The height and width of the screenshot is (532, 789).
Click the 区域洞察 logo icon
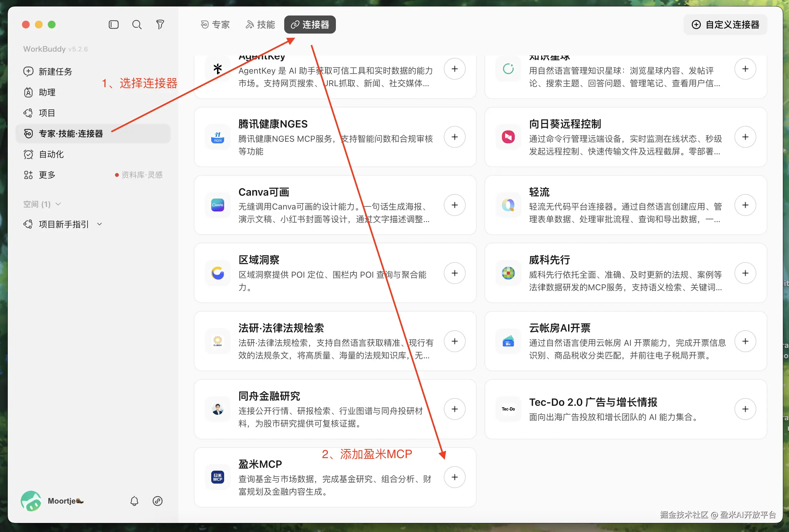pos(218,273)
